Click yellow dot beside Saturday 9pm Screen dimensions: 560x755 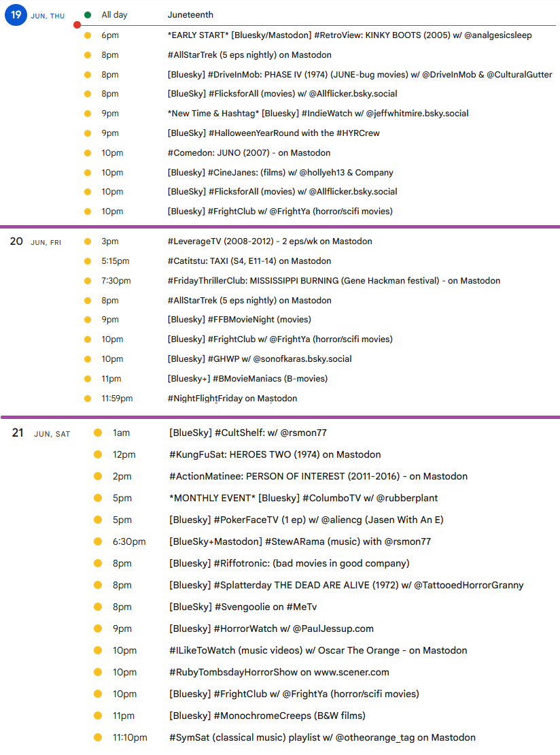pos(98,629)
